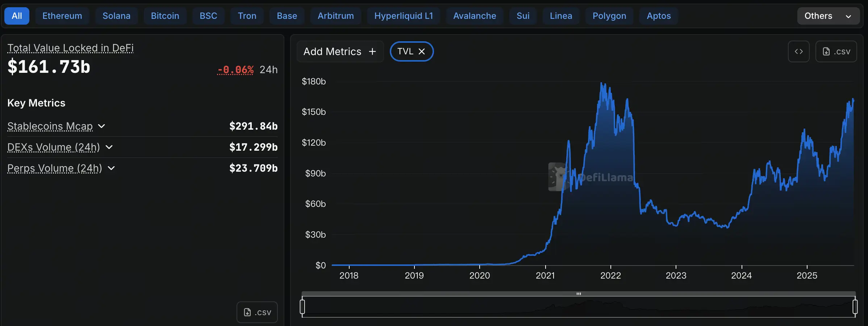
Task: Select the Linea chain tab
Action: 561,16
